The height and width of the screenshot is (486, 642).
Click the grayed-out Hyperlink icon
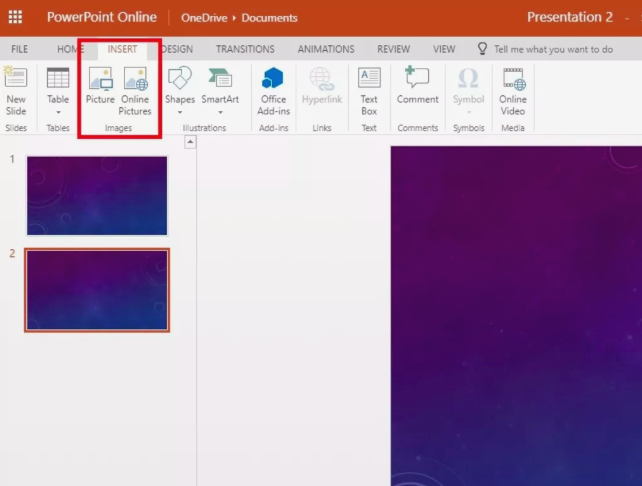click(x=321, y=81)
